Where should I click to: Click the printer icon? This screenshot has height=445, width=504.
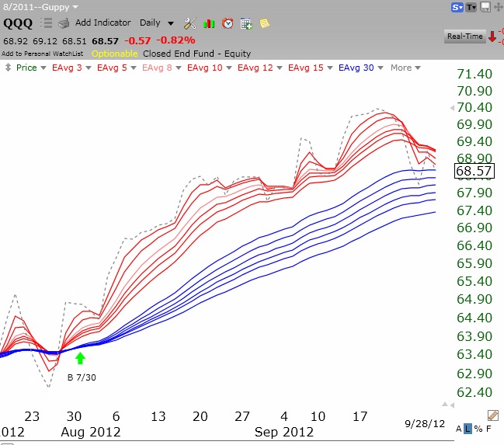click(64, 23)
